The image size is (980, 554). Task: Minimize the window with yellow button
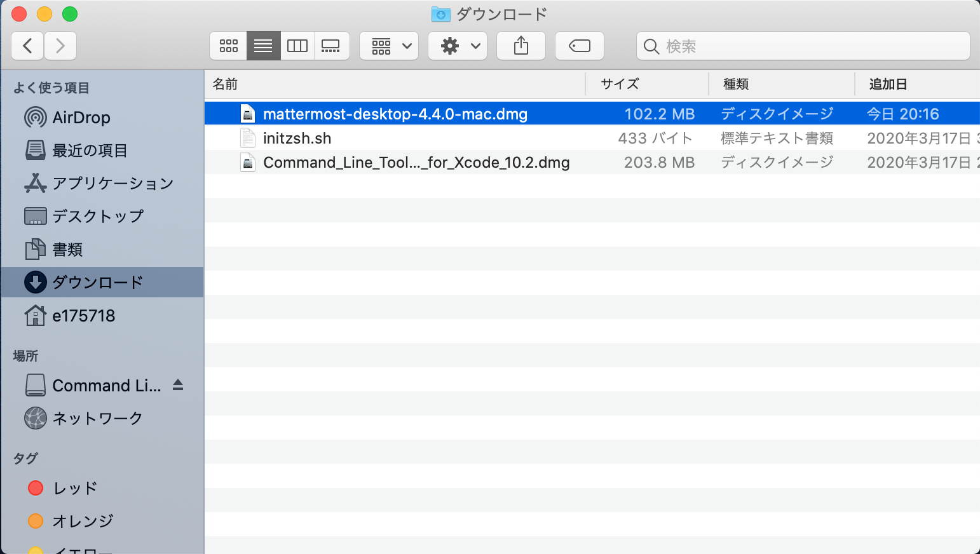coord(44,13)
